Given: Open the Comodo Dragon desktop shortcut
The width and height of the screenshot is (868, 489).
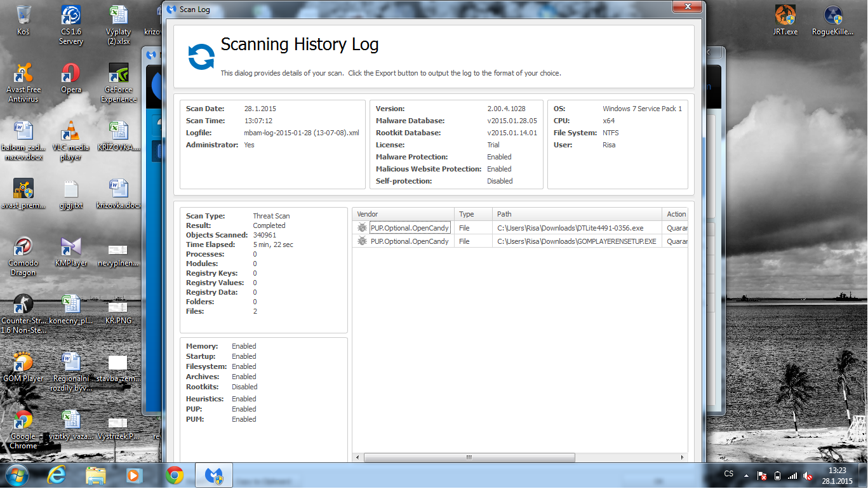Looking at the screenshot, I should [23, 257].
